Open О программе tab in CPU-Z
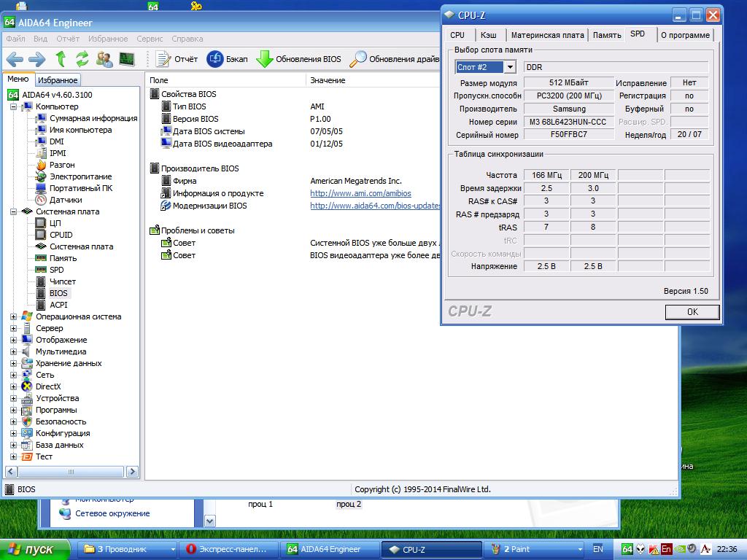This screenshot has width=747, height=560. coord(685,35)
